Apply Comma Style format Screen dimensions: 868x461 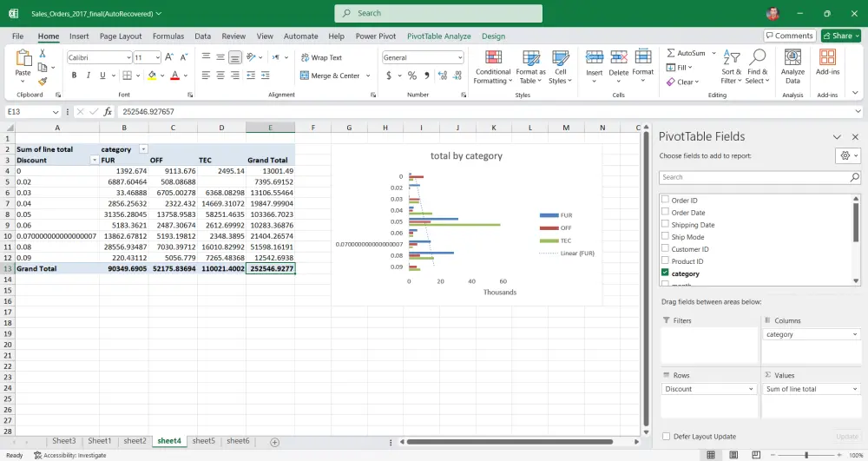click(x=426, y=76)
